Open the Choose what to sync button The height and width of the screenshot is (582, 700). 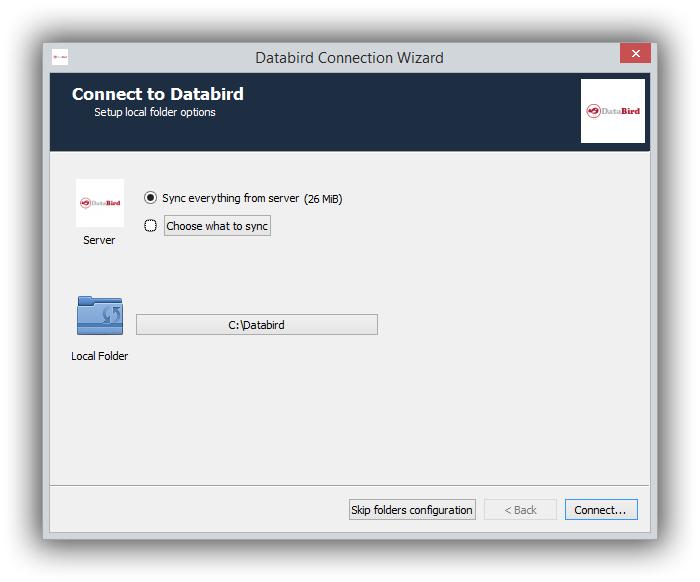click(x=217, y=226)
